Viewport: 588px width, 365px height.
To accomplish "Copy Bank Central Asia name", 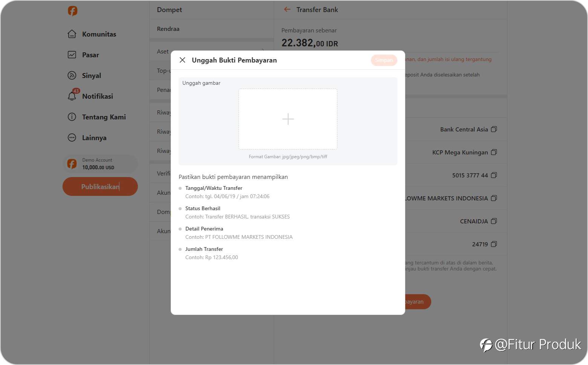I will [494, 129].
